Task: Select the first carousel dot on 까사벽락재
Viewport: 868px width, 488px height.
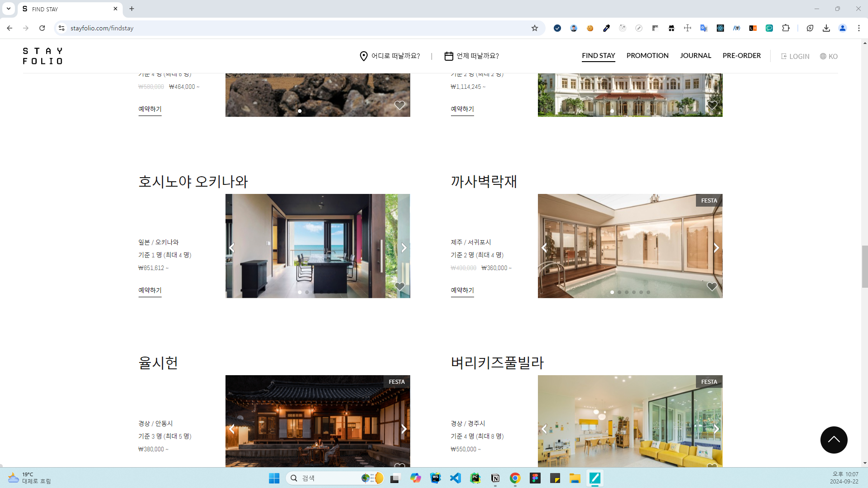Action: pos(612,292)
